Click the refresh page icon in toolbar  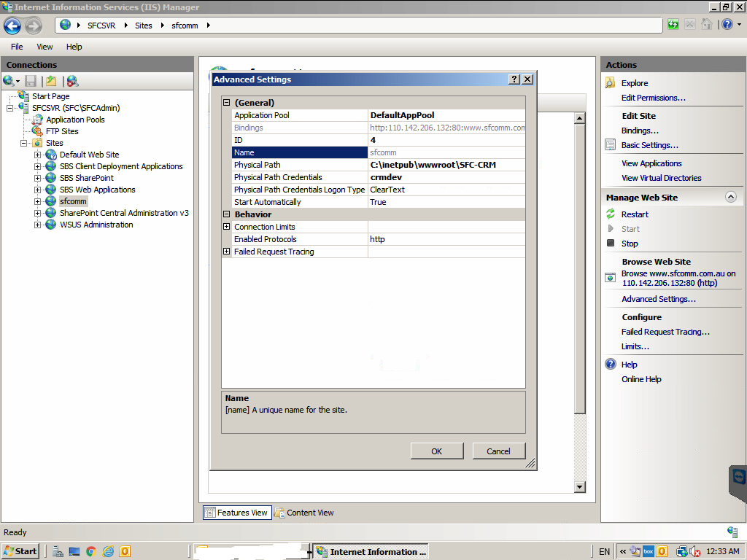[673, 24]
